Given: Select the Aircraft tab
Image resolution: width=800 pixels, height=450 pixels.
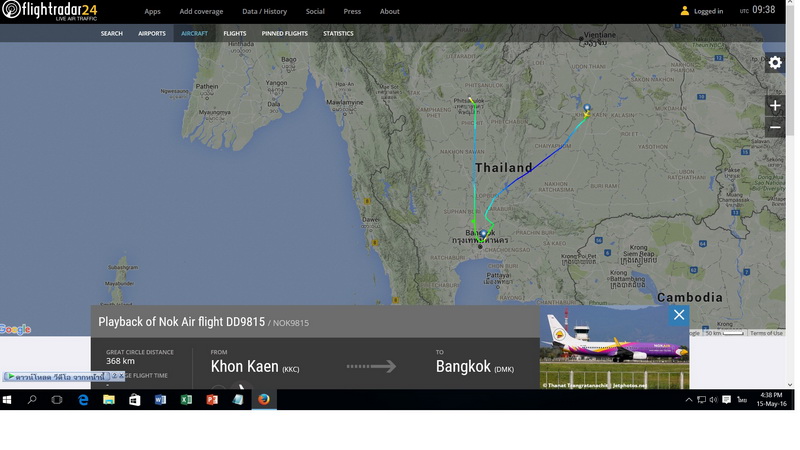Looking at the screenshot, I should point(194,34).
